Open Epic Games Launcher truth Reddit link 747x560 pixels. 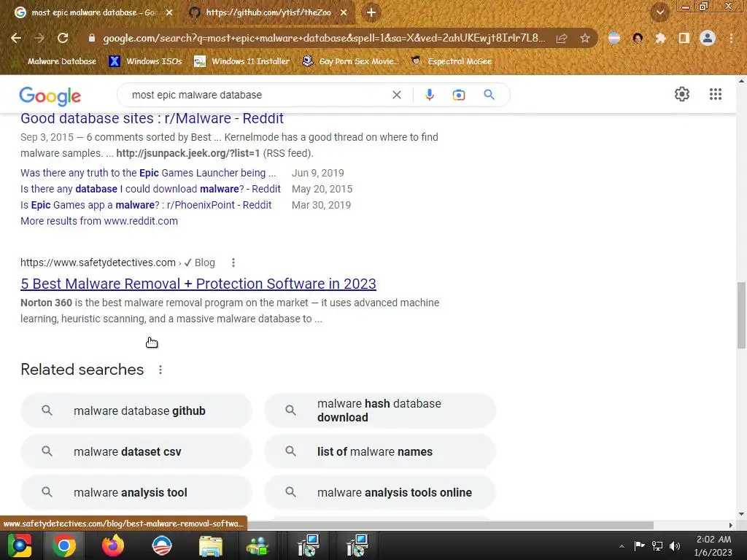coord(148,173)
